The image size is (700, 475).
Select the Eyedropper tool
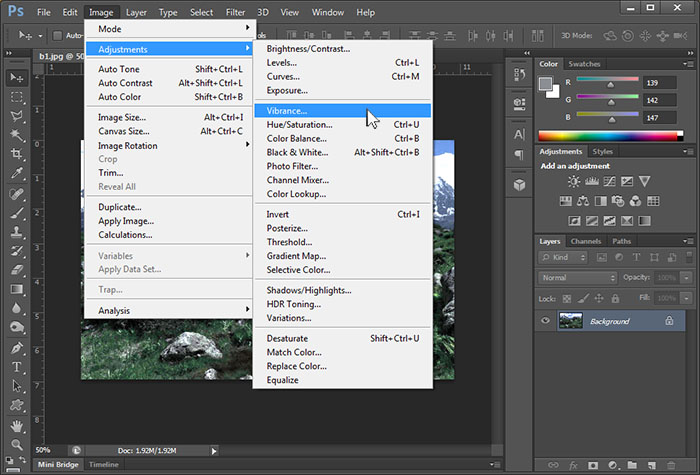click(17, 172)
